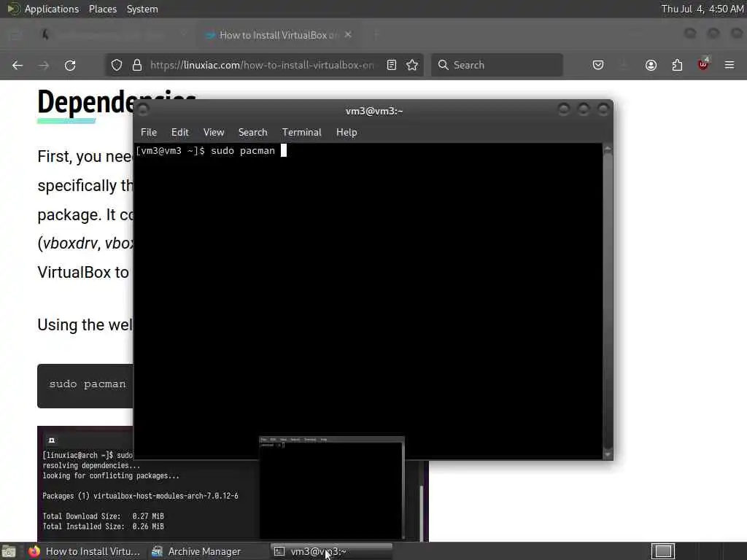Click show desktop icon in bottom panel
747x560 pixels.
(x=9, y=551)
